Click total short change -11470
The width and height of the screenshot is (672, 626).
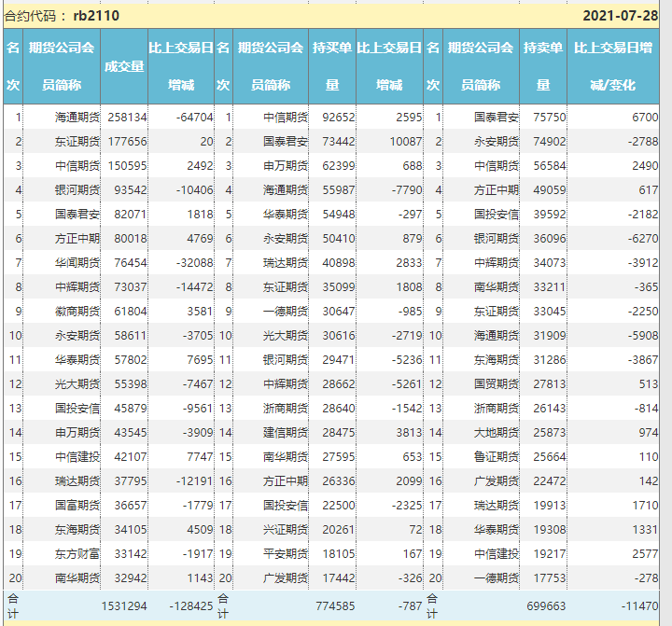point(640,605)
